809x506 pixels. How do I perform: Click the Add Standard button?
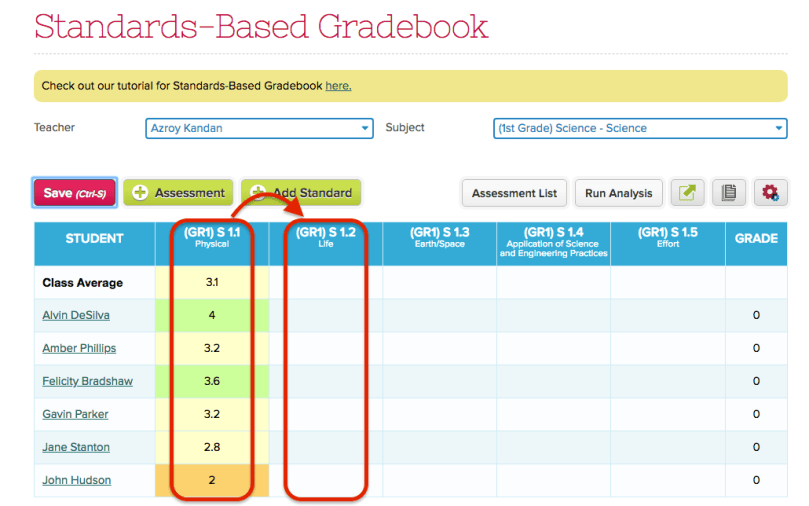(301, 193)
